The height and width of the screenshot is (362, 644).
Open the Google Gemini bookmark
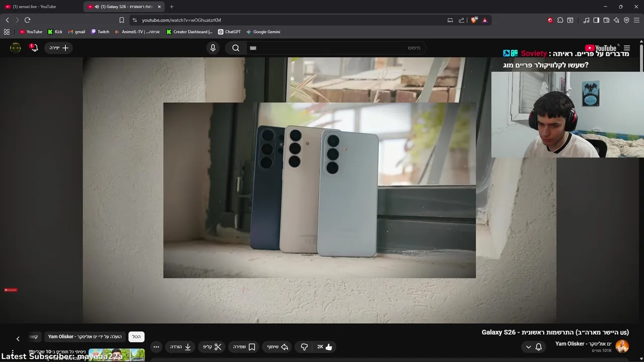pyautogui.click(x=263, y=32)
